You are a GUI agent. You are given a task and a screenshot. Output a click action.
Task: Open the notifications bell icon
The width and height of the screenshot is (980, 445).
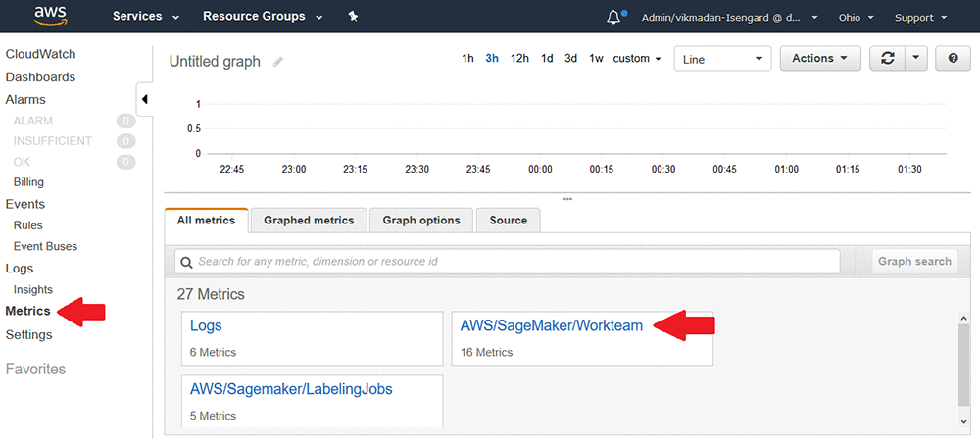613,17
